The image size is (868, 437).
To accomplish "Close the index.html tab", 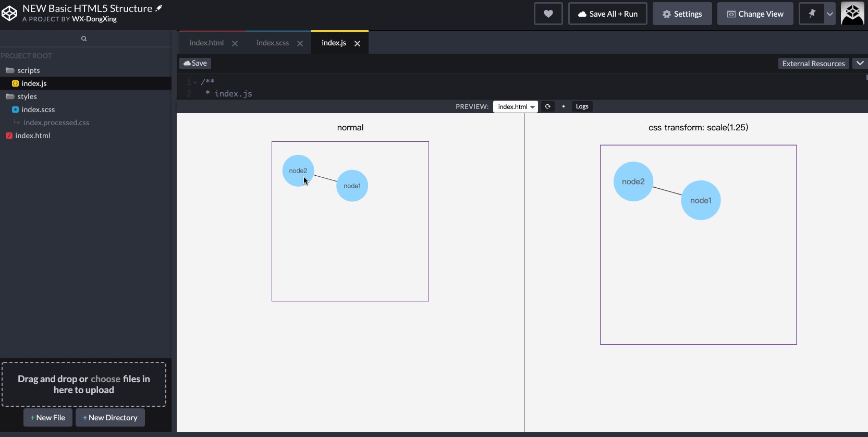I will [x=235, y=43].
